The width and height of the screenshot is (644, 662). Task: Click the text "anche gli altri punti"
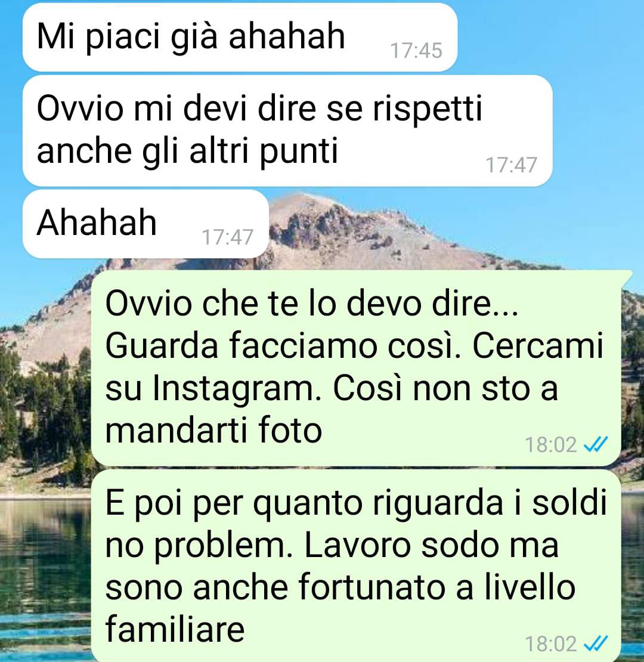(187, 152)
